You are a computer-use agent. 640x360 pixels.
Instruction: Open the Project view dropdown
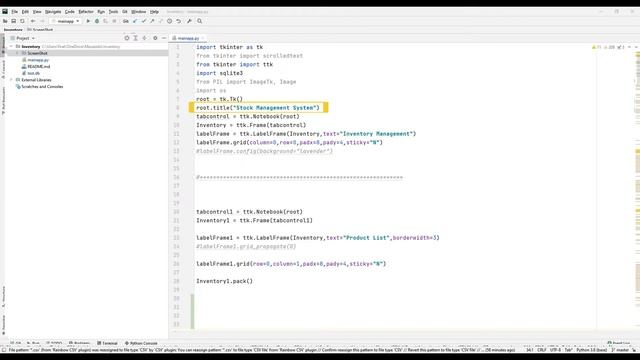pyautogui.click(x=23, y=38)
